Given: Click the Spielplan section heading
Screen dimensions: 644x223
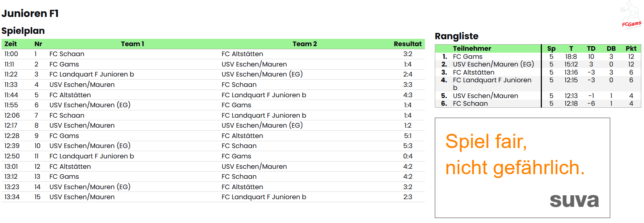Looking at the screenshot, I should (23, 31).
